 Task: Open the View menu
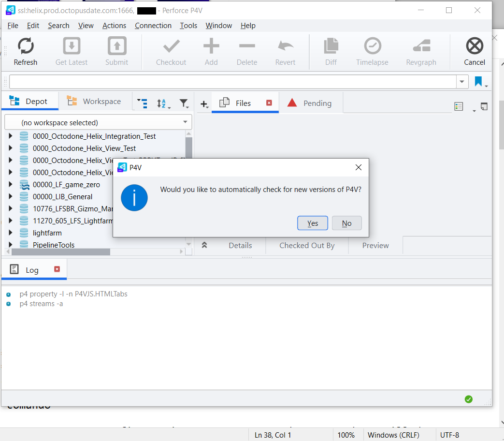[86, 26]
